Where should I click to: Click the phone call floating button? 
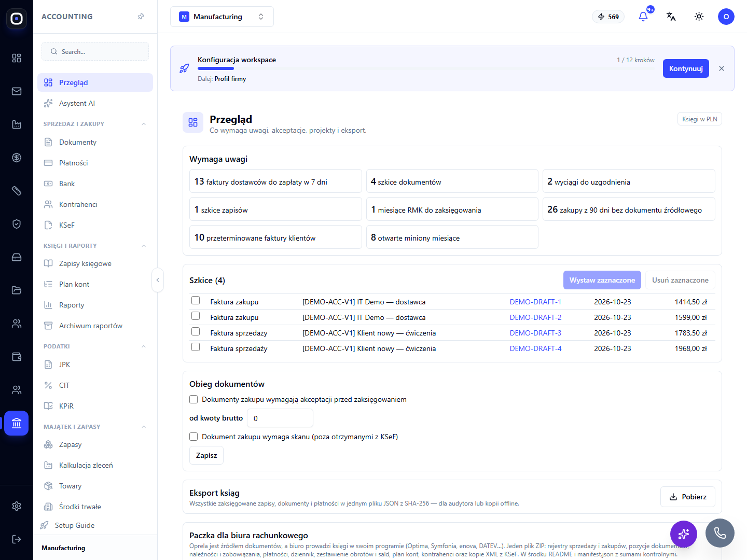click(x=720, y=533)
